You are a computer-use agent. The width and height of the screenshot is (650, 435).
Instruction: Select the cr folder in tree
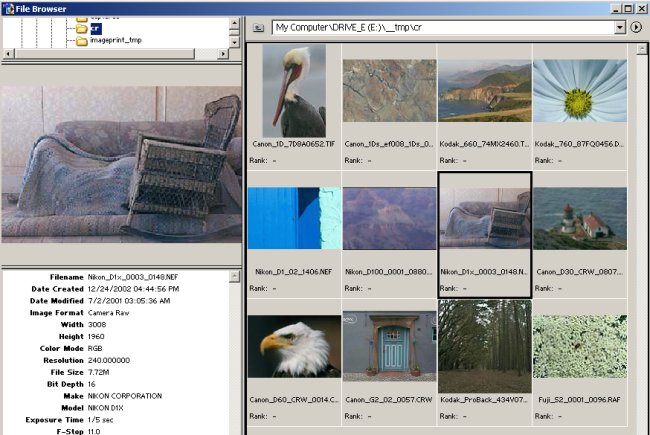[96, 28]
